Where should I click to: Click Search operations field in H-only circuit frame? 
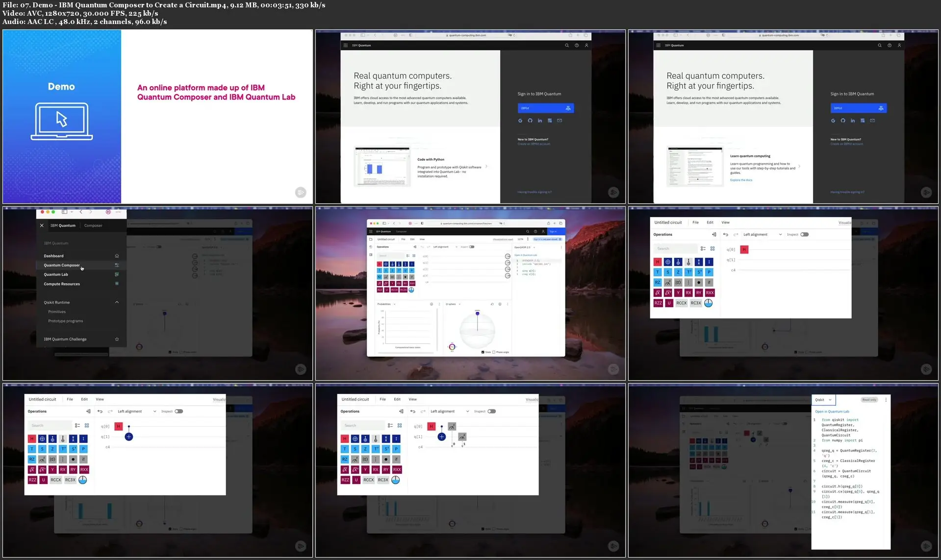(x=676, y=249)
